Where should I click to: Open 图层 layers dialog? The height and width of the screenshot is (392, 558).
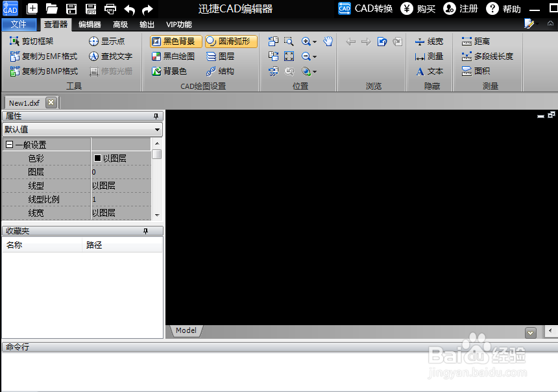(x=221, y=56)
